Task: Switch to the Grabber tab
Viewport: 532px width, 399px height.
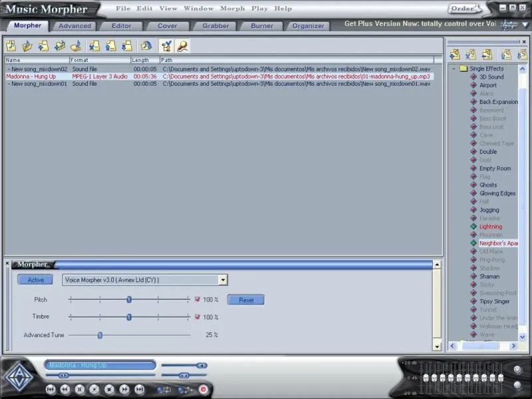Action: pyautogui.click(x=215, y=26)
